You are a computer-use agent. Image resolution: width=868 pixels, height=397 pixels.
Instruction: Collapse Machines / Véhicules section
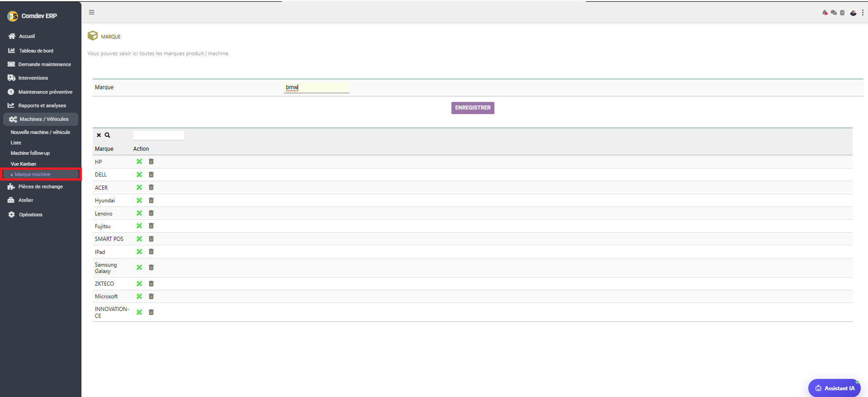click(41, 119)
